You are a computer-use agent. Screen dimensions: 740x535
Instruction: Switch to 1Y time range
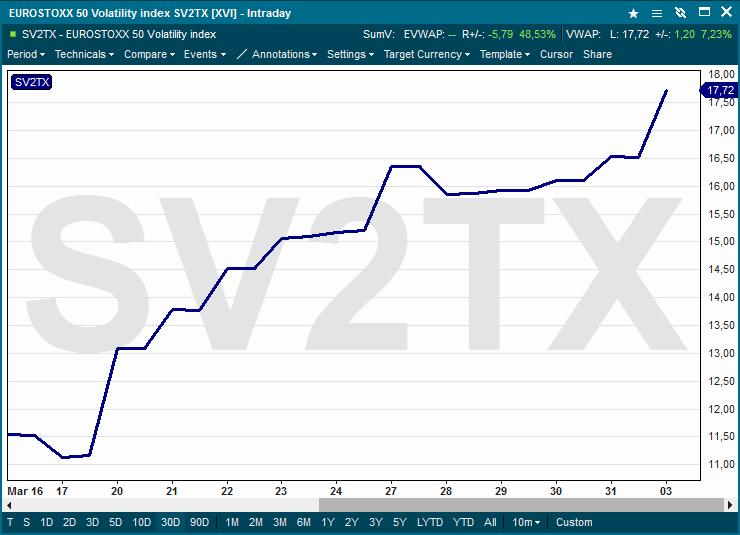click(328, 522)
